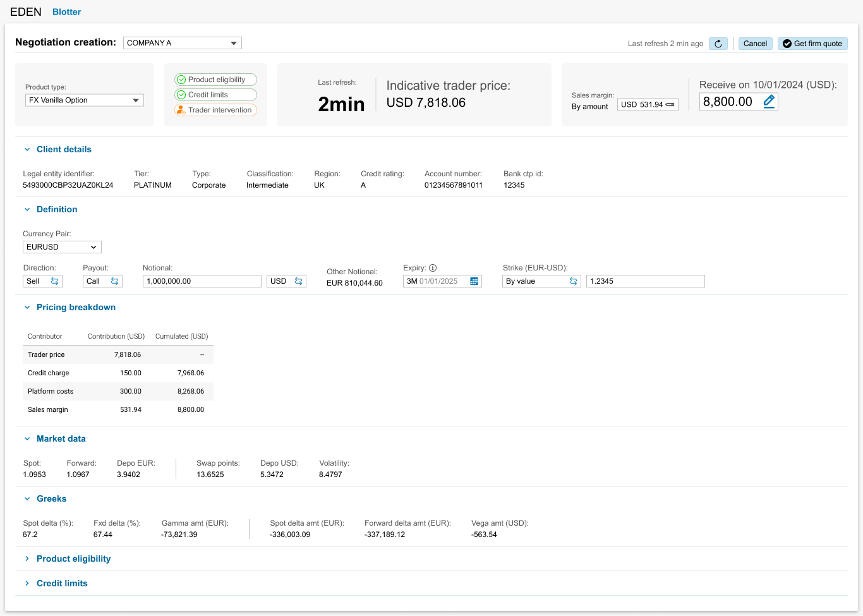
Task: Select the Trader price row in pricing breakdown
Action: pyautogui.click(x=118, y=354)
